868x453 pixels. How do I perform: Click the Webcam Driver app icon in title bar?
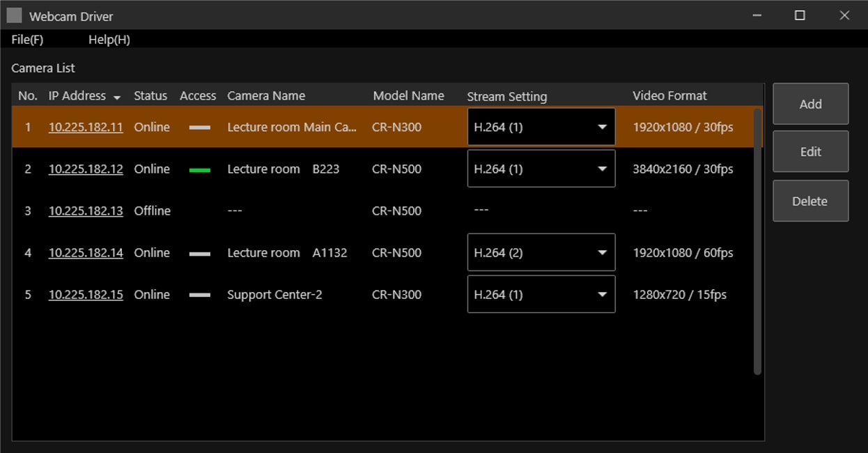tap(14, 15)
